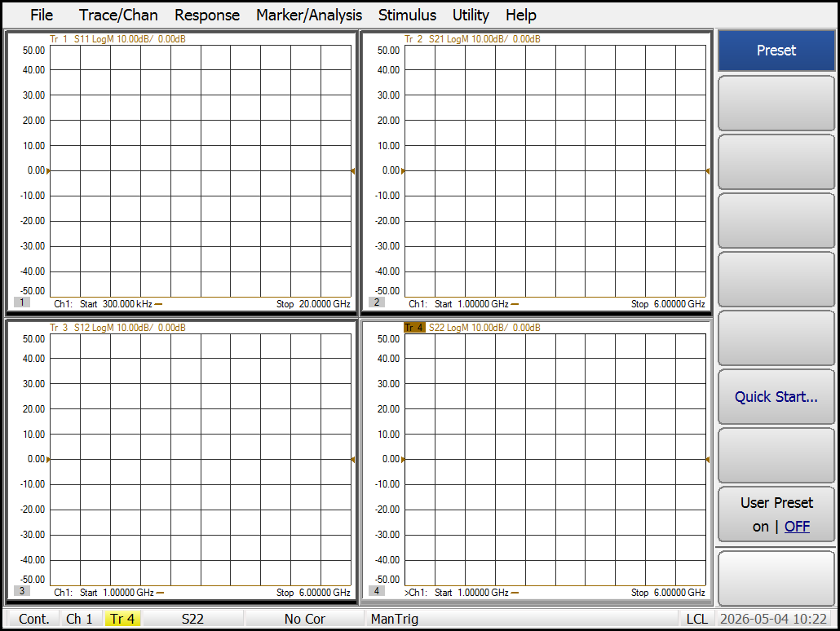
Task: Click window number 1 badge
Action: (x=22, y=302)
